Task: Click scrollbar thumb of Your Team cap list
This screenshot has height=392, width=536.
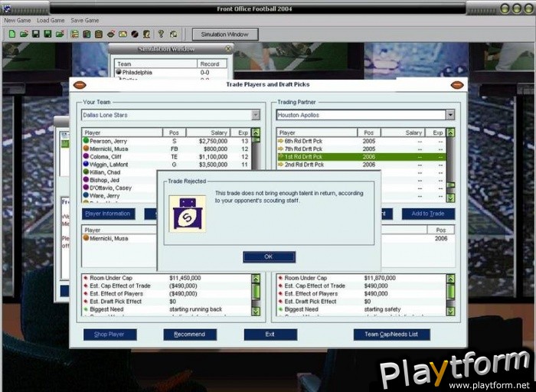Action: click(x=256, y=292)
